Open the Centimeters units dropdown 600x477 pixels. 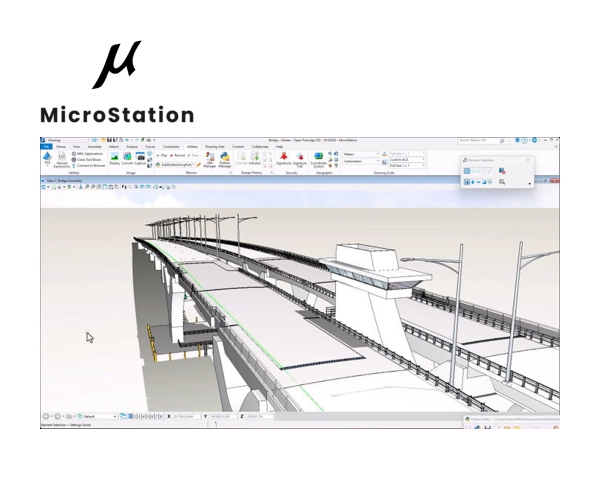[361, 161]
